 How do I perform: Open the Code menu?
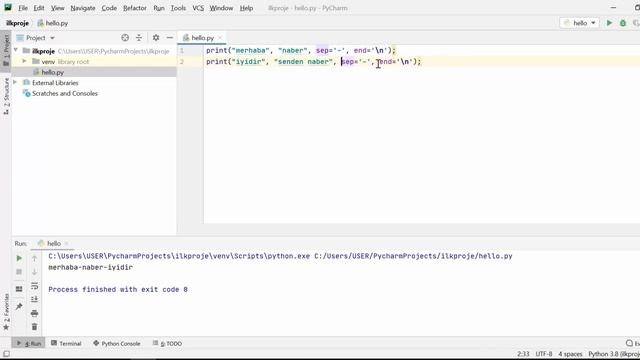click(109, 8)
